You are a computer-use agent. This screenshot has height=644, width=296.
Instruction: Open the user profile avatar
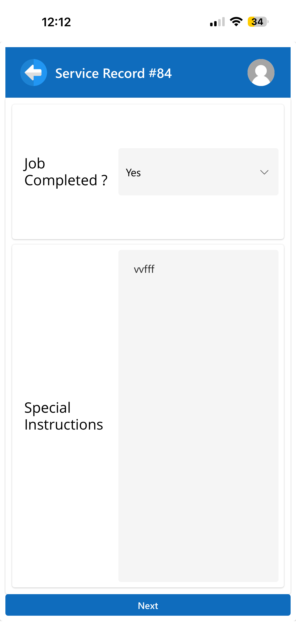(x=261, y=73)
